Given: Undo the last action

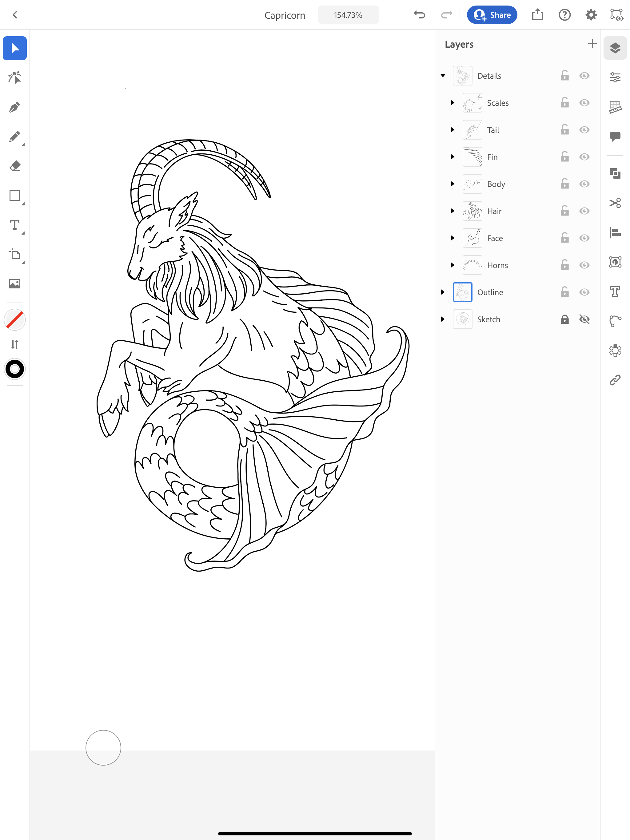Looking at the screenshot, I should pyautogui.click(x=420, y=15).
